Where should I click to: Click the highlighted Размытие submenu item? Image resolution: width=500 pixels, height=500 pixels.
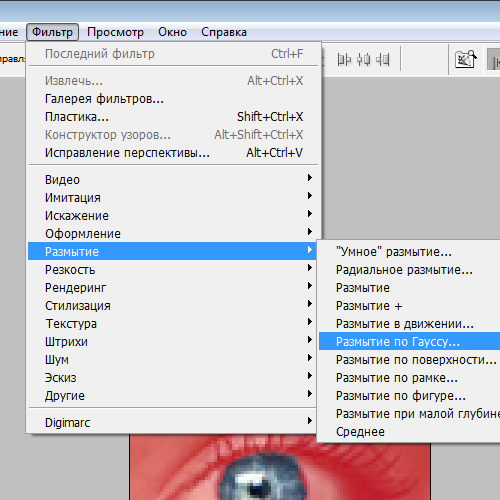point(172,251)
